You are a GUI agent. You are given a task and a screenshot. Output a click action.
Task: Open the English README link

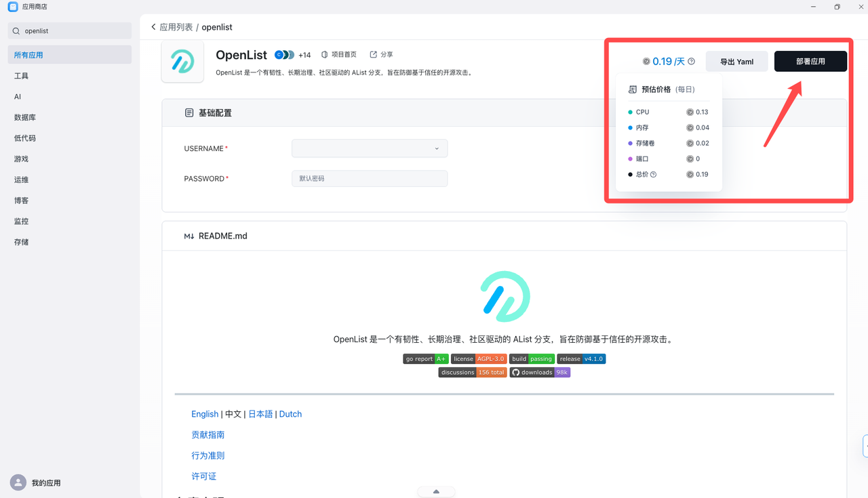tap(205, 414)
